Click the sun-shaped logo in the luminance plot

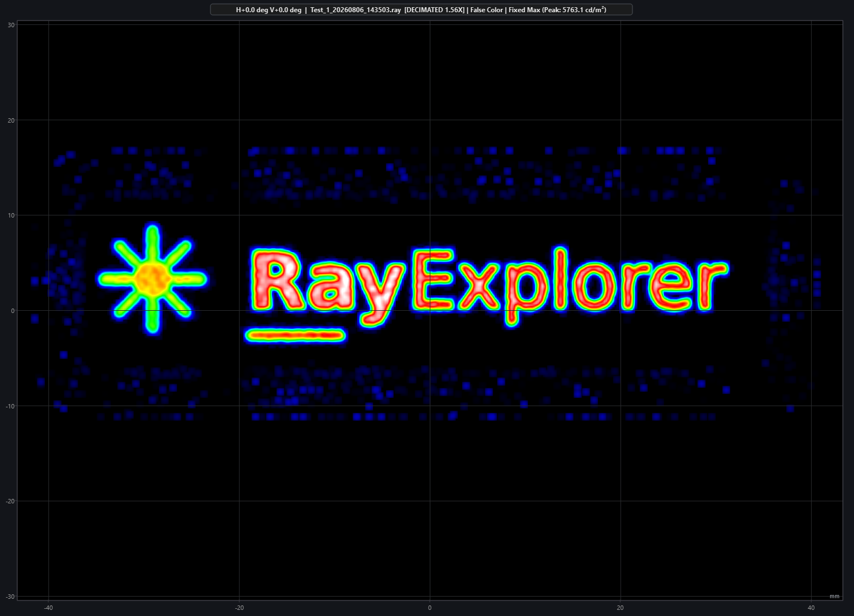click(153, 279)
